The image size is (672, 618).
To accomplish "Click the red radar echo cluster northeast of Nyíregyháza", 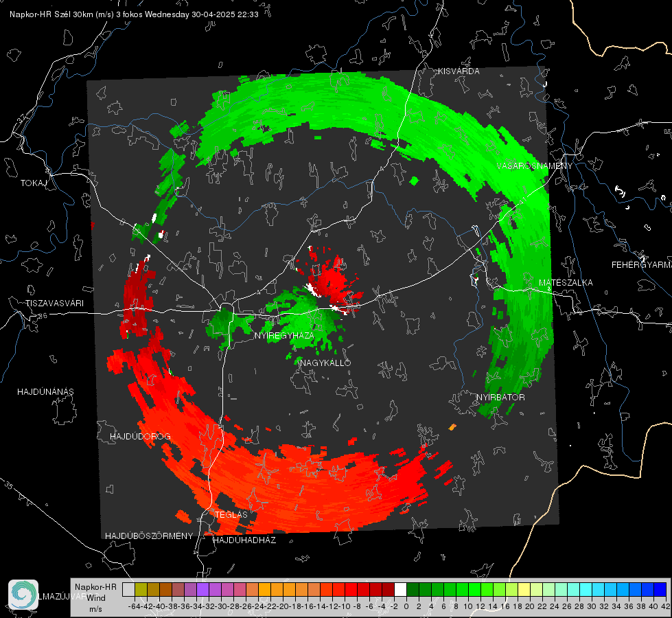I will 332,281.
